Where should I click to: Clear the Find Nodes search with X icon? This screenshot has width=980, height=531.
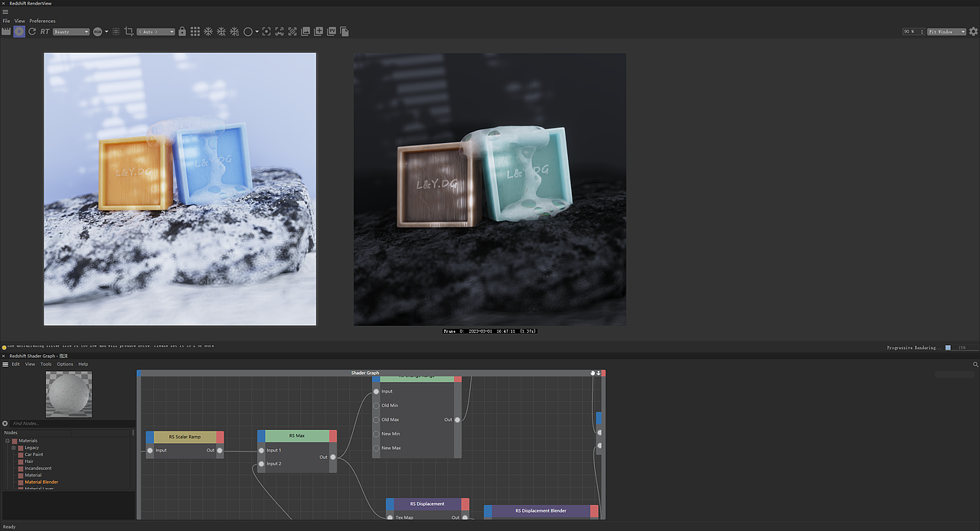[x=5, y=423]
